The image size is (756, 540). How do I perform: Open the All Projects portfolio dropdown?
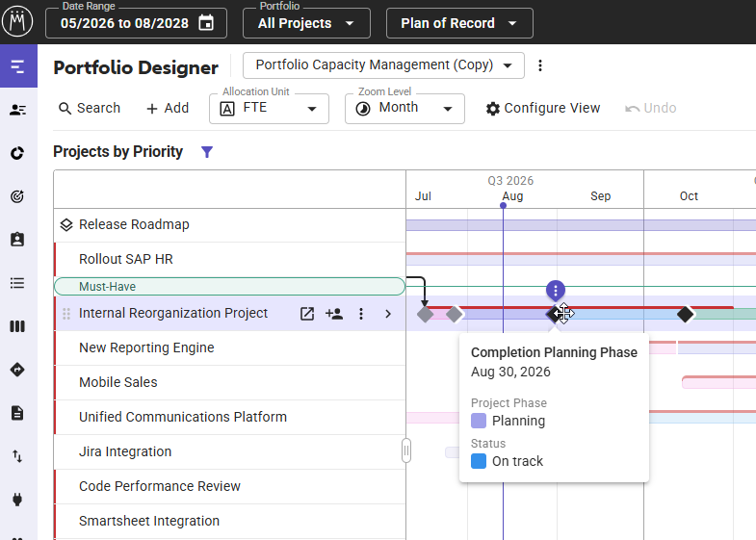coord(306,23)
